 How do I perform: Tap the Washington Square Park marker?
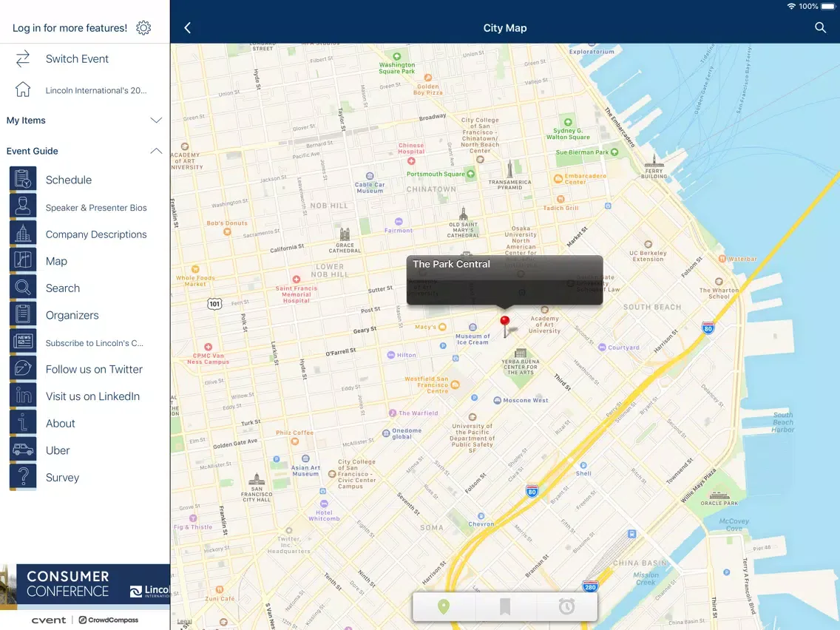point(397,56)
